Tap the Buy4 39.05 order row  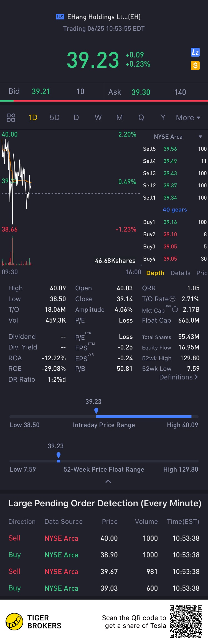tap(175, 259)
